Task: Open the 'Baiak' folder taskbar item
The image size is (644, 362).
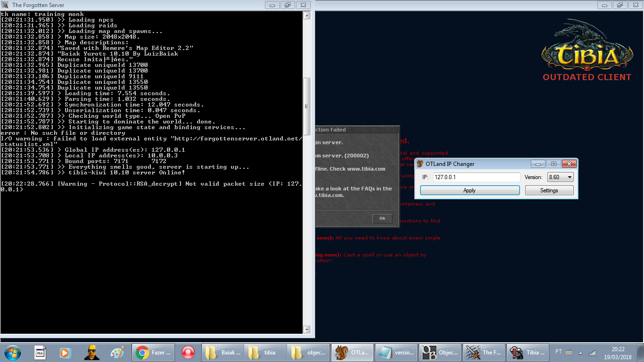Action: pyautogui.click(x=223, y=352)
